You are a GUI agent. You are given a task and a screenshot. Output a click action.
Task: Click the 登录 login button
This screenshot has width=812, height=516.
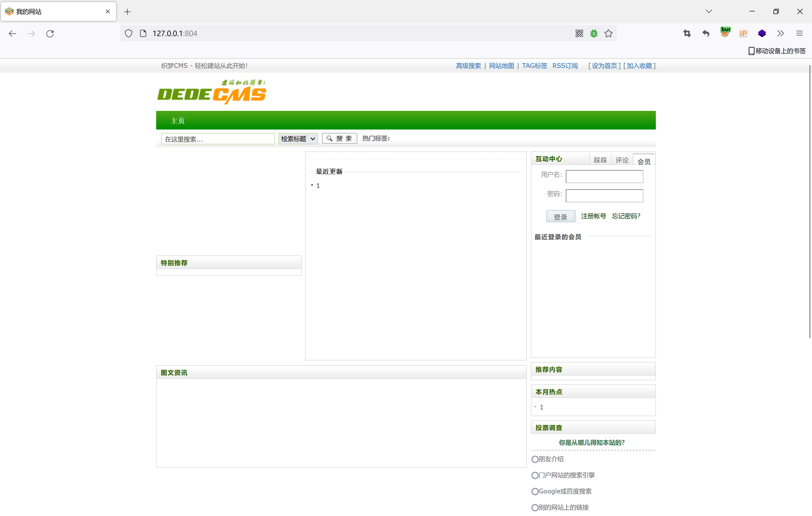560,217
